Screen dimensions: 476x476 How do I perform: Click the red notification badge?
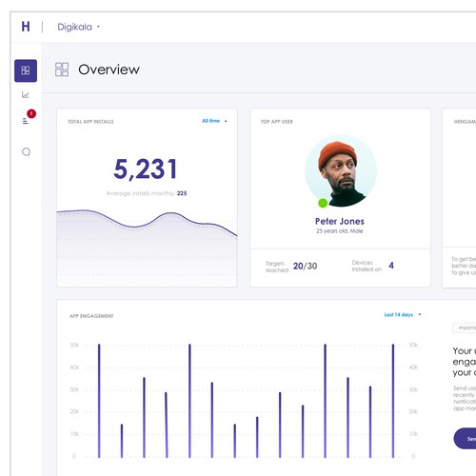coord(31,113)
